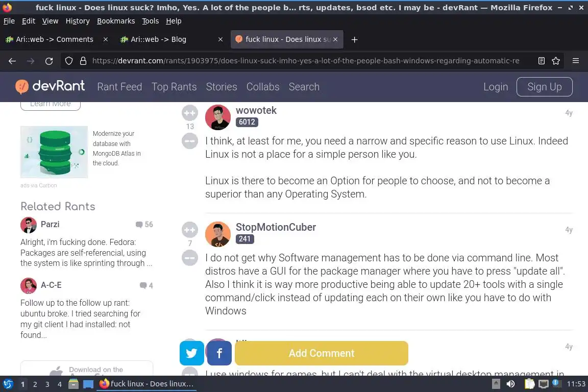Screen dimensions: 588x392
Task: Go to Rant Feed
Action: click(119, 87)
